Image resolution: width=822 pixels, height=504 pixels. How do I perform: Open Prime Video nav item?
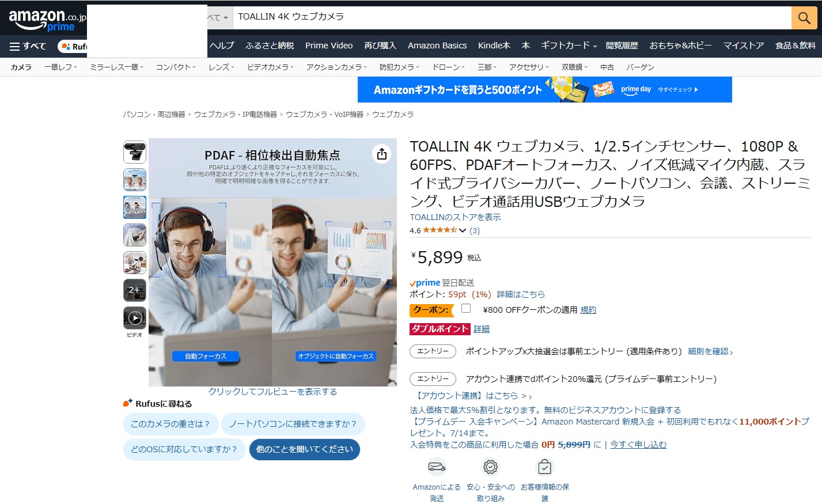tap(329, 46)
